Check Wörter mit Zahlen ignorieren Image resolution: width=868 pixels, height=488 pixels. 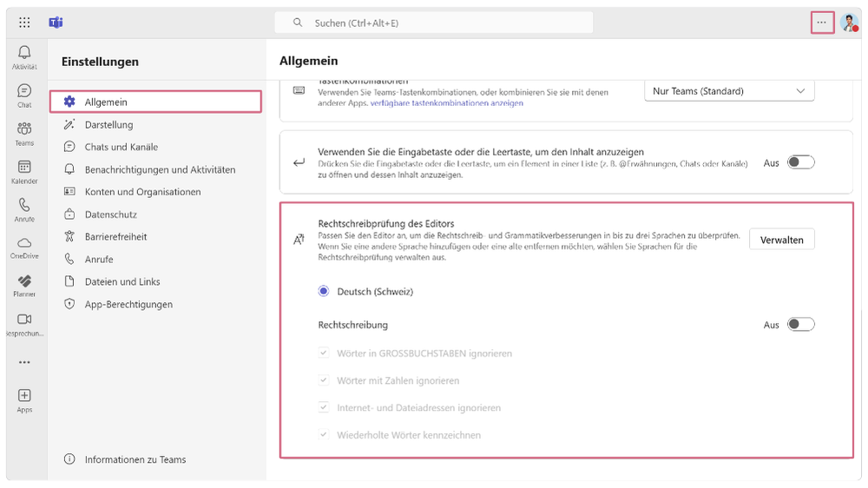click(x=324, y=380)
